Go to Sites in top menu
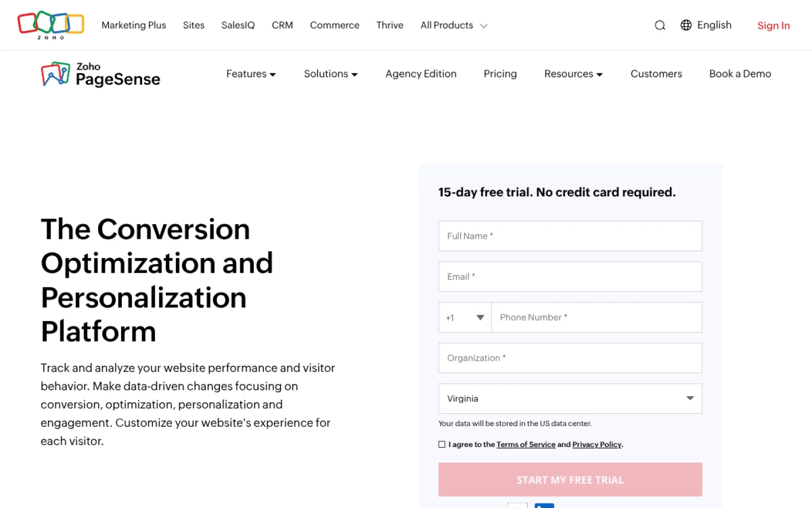Image resolution: width=812 pixels, height=508 pixels. point(193,25)
